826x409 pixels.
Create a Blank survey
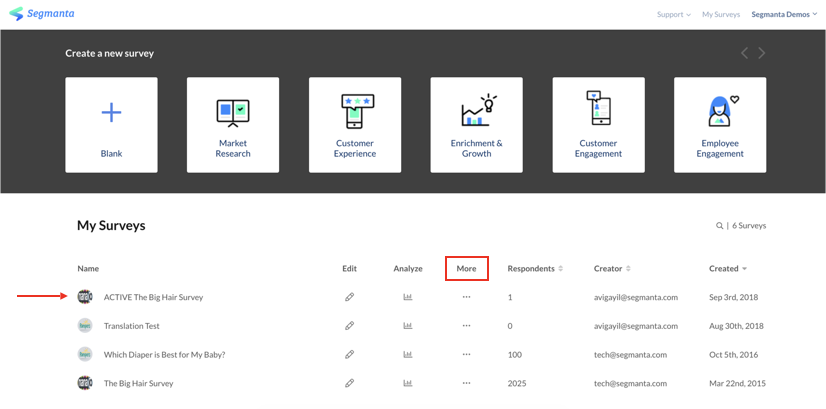[111, 125]
